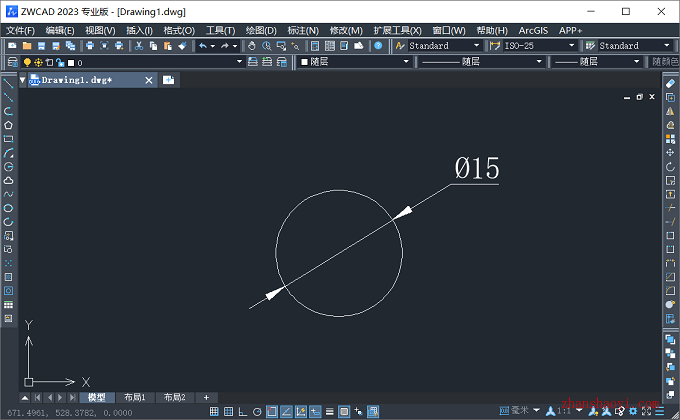Select the Erase tool in right toolbar
The image size is (680, 420).
tap(670, 83)
